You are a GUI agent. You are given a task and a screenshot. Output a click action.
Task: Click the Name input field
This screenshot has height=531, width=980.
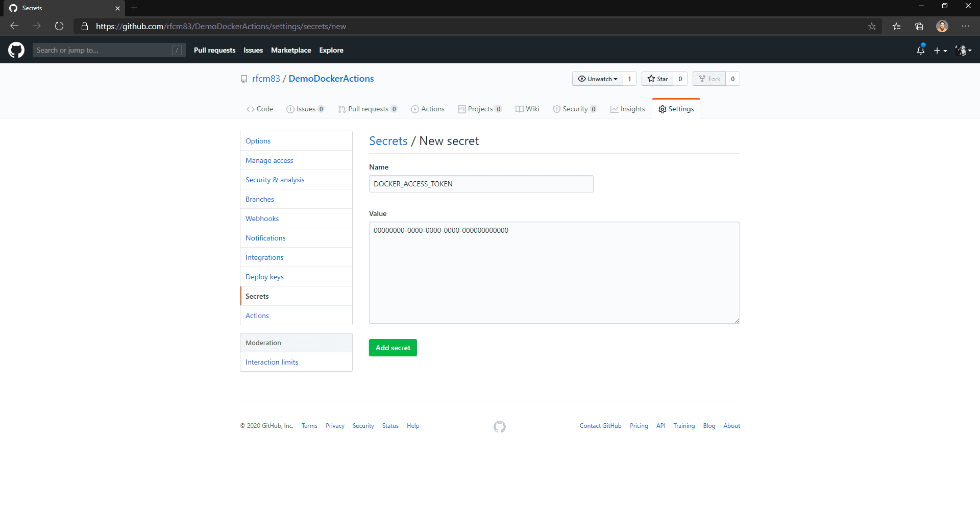[481, 184]
